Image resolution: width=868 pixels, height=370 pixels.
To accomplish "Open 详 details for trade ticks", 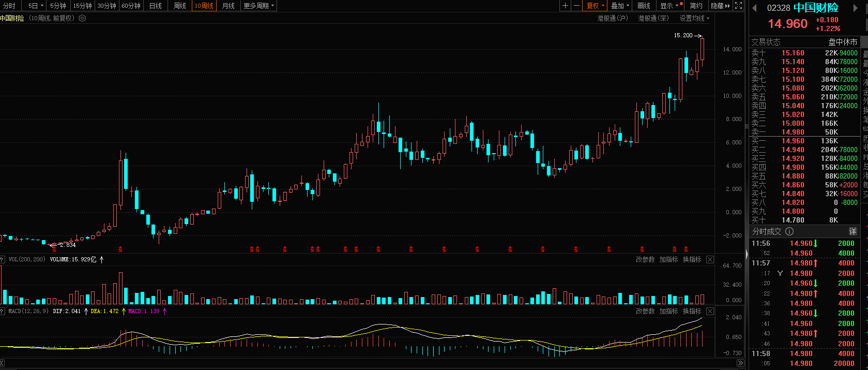I will (852, 231).
